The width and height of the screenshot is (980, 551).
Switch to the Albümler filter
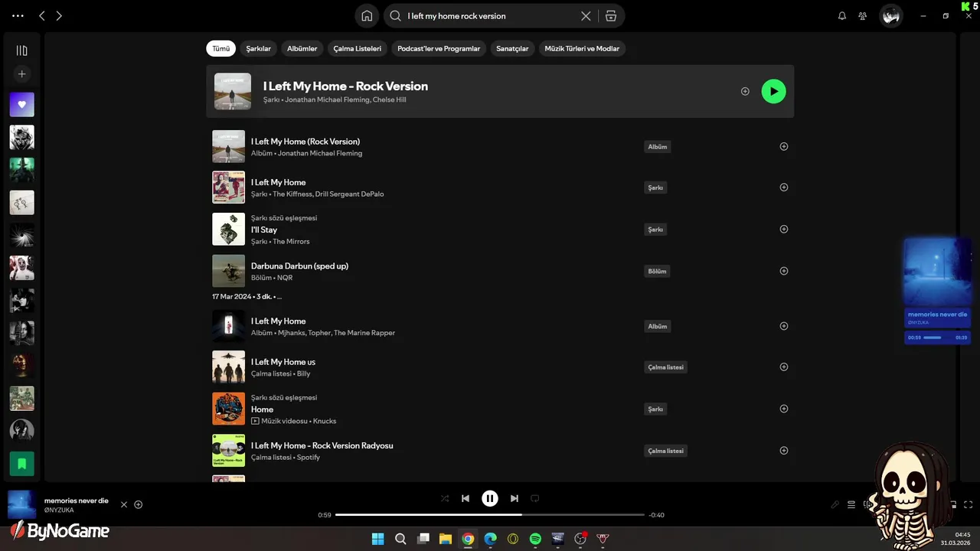tap(302, 48)
